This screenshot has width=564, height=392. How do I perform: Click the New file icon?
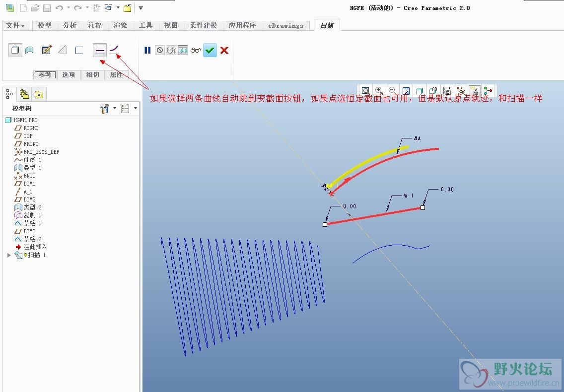[x=23, y=8]
